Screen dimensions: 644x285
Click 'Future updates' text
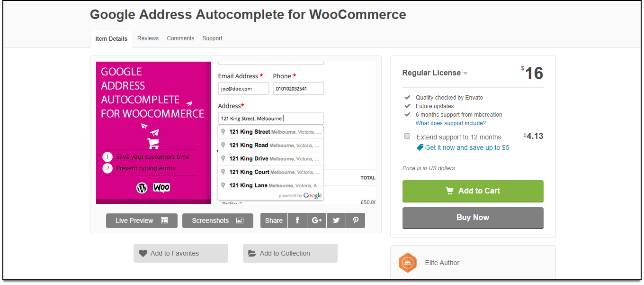435,106
